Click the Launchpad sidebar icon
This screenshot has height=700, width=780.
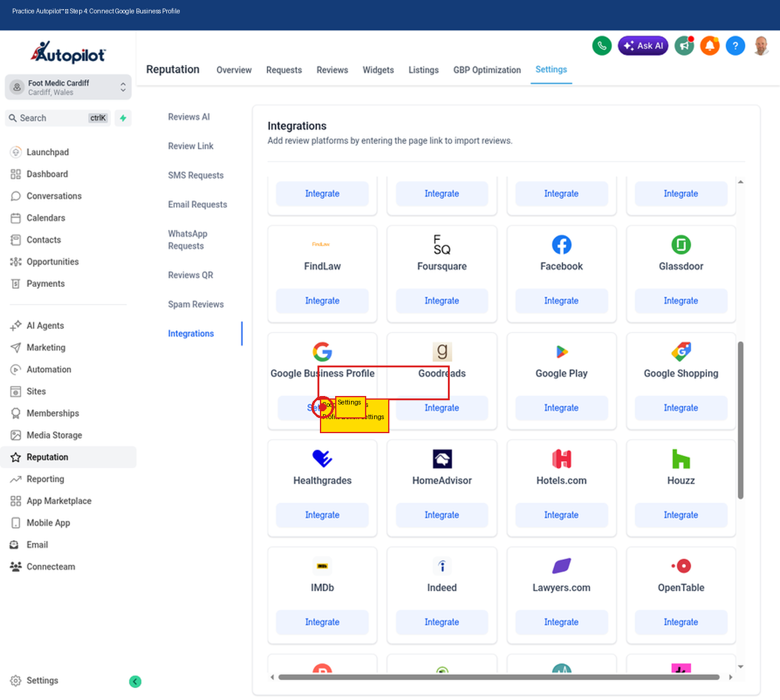coord(16,152)
